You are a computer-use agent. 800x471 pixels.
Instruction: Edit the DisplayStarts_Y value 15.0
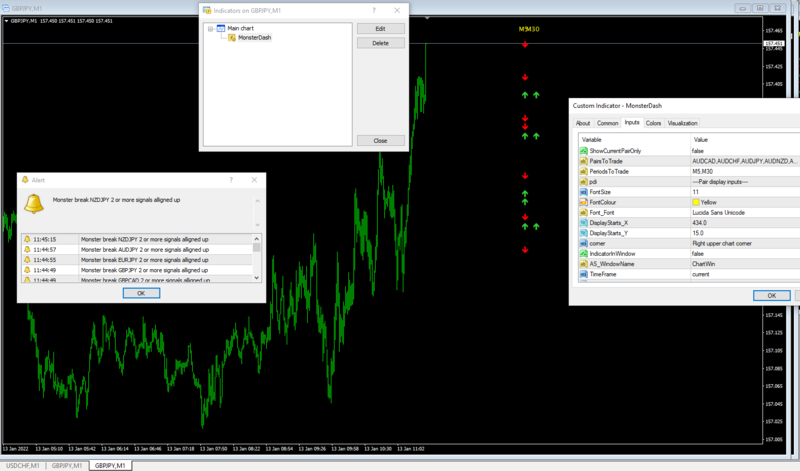point(745,233)
